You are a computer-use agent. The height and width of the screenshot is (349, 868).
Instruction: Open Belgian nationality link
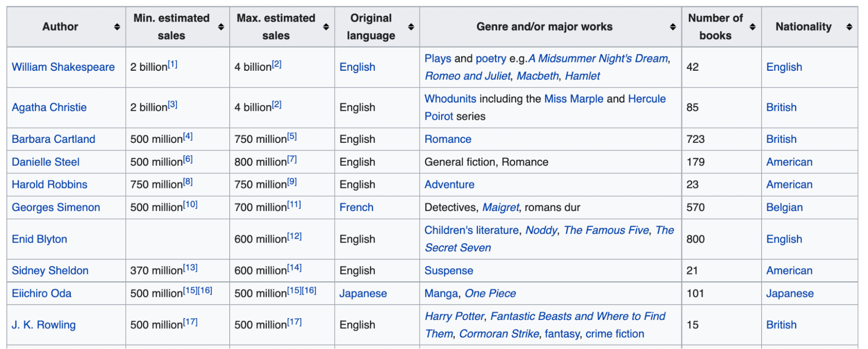click(784, 207)
